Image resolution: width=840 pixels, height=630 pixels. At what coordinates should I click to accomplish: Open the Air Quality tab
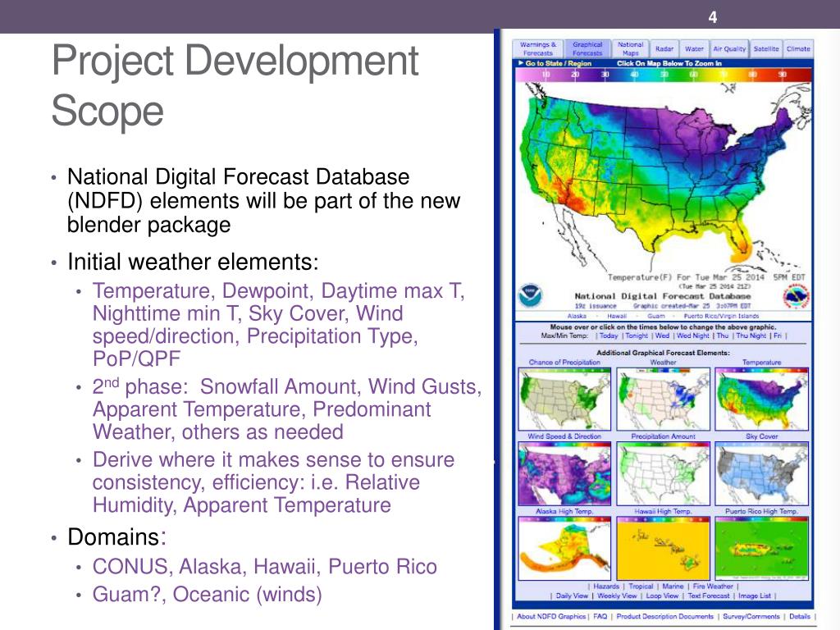coord(729,48)
